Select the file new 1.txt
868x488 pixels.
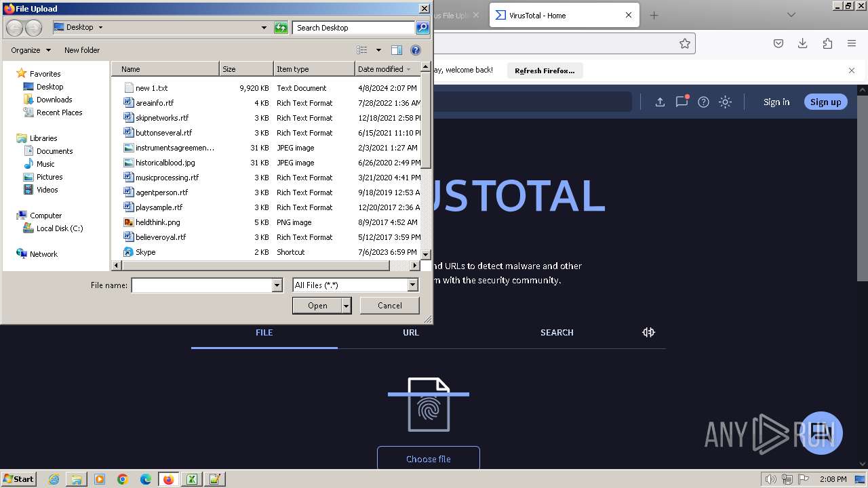coord(151,88)
